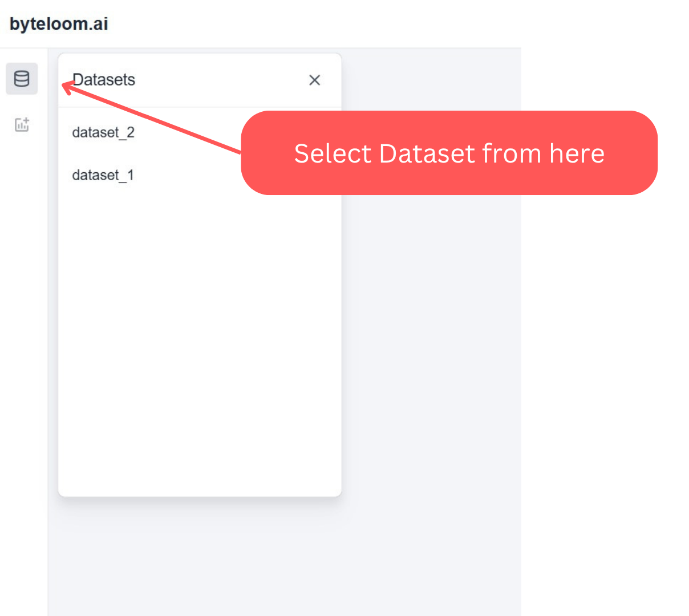The width and height of the screenshot is (689, 616).
Task: Select dataset_2 from the list
Action: pos(103,132)
